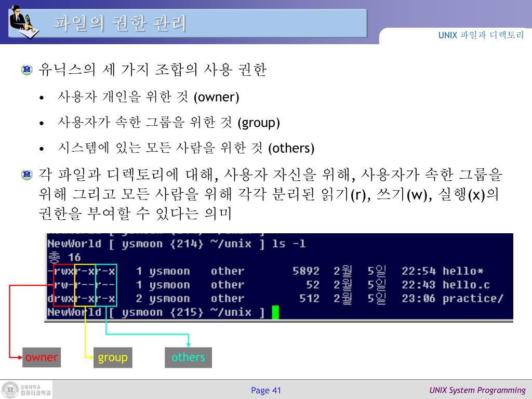Viewport: 532px width, 399px height.
Task: Click file size 5892 in listing
Action: [x=306, y=271]
